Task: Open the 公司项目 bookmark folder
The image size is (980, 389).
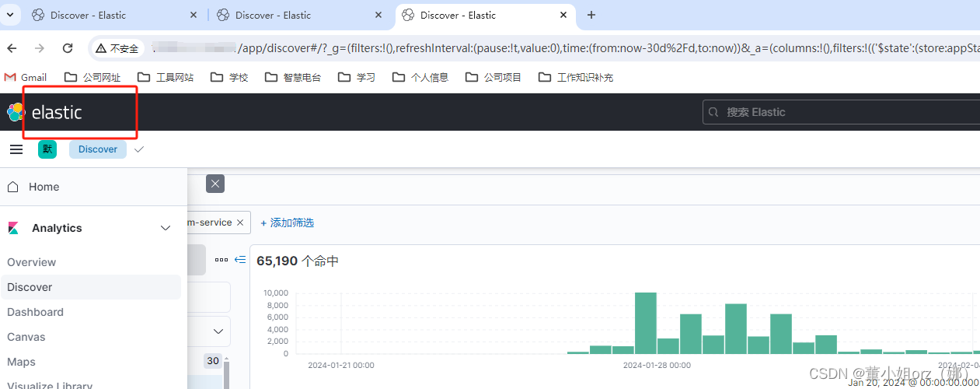Action: click(493, 77)
